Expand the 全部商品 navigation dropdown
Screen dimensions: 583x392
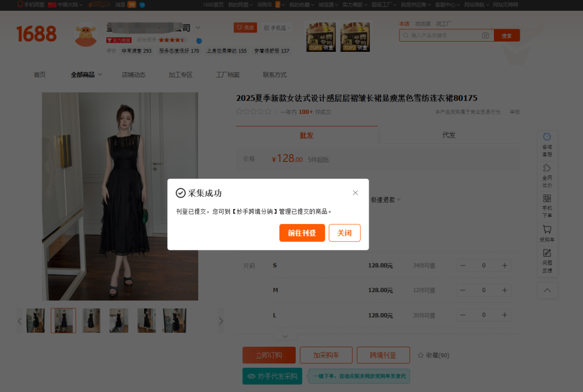(x=85, y=75)
